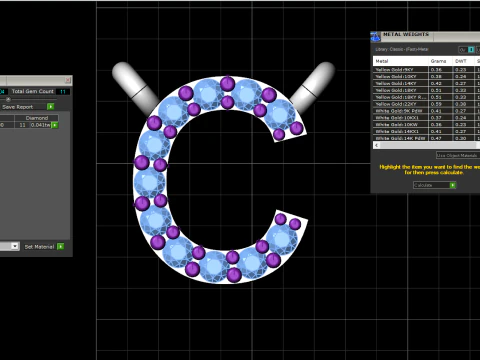The width and height of the screenshot is (480, 360).
Task: Select the Yellow Gold 14KY row
Action: pos(427,83)
